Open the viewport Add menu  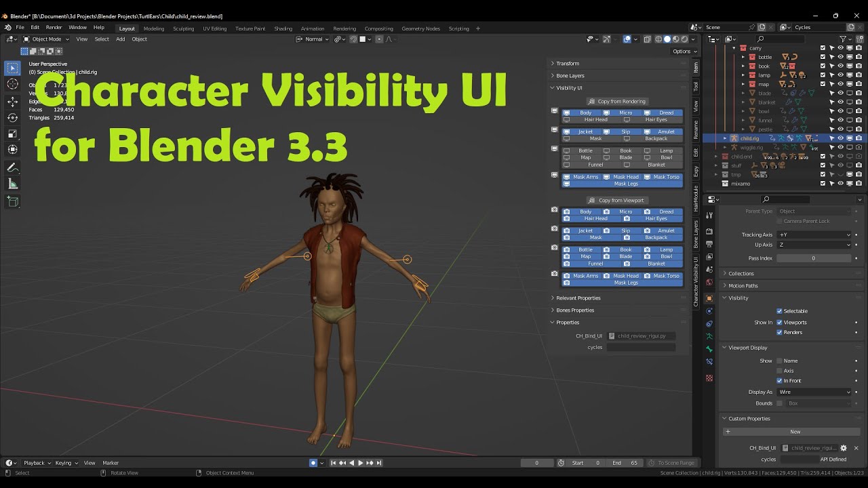[120, 39]
